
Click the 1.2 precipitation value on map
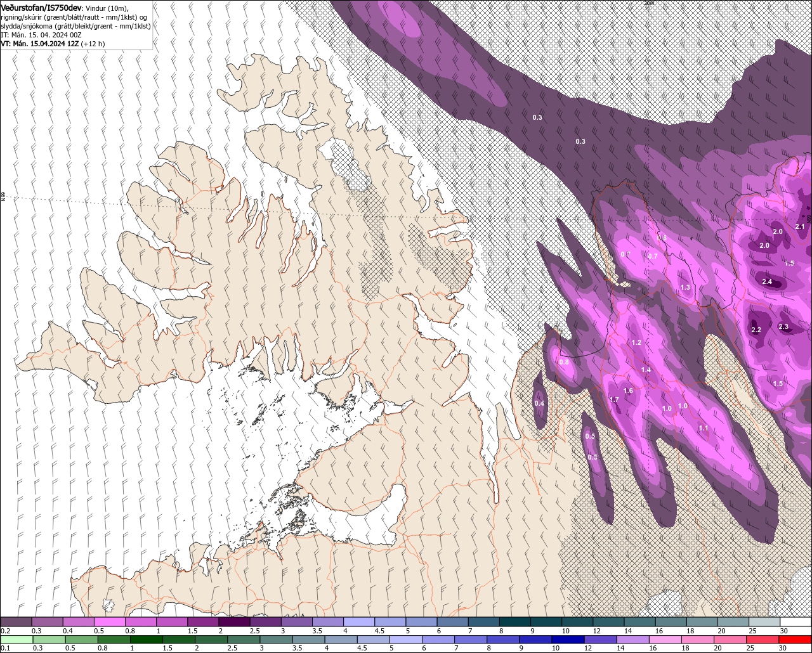637,342
